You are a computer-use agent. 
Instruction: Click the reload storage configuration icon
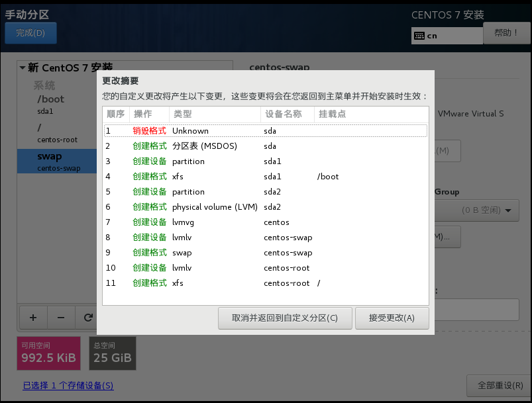(x=87, y=318)
